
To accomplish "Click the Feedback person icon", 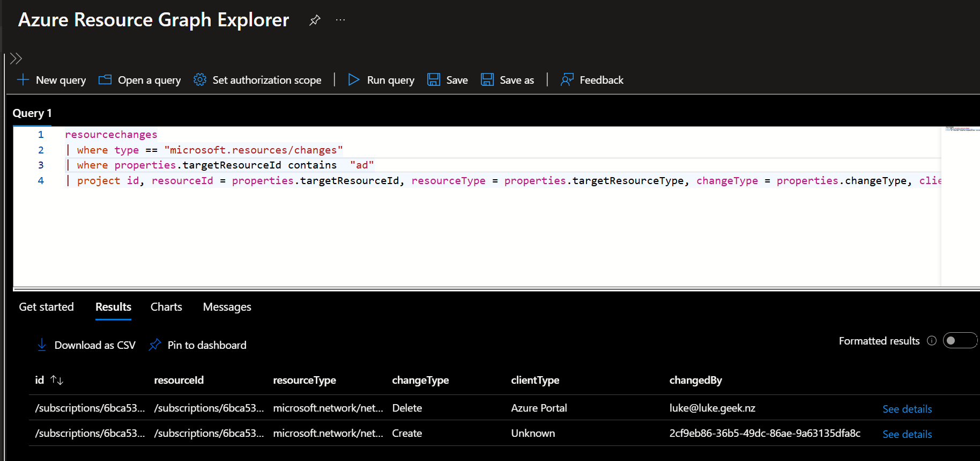I will [x=567, y=80].
